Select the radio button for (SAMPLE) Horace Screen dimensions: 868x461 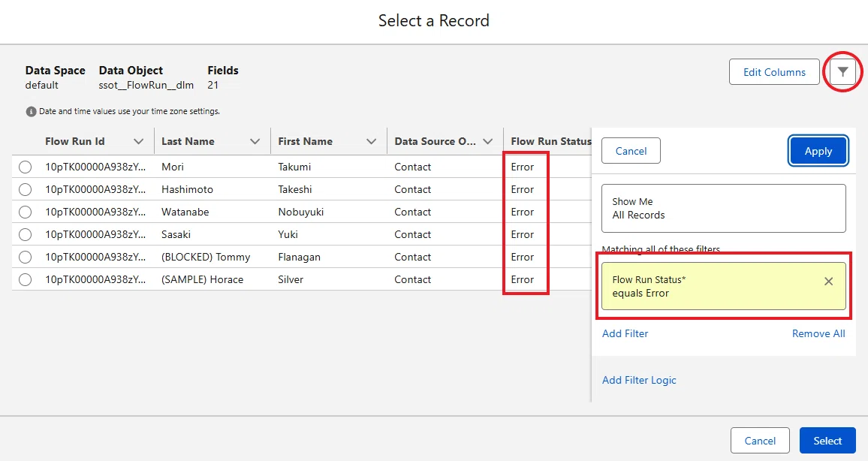pyautogui.click(x=25, y=279)
